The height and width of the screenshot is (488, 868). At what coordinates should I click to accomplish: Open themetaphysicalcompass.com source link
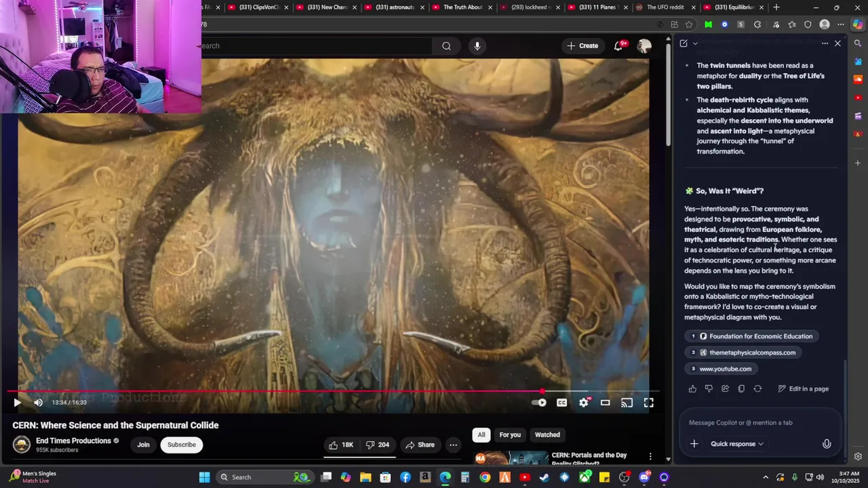(744, 352)
